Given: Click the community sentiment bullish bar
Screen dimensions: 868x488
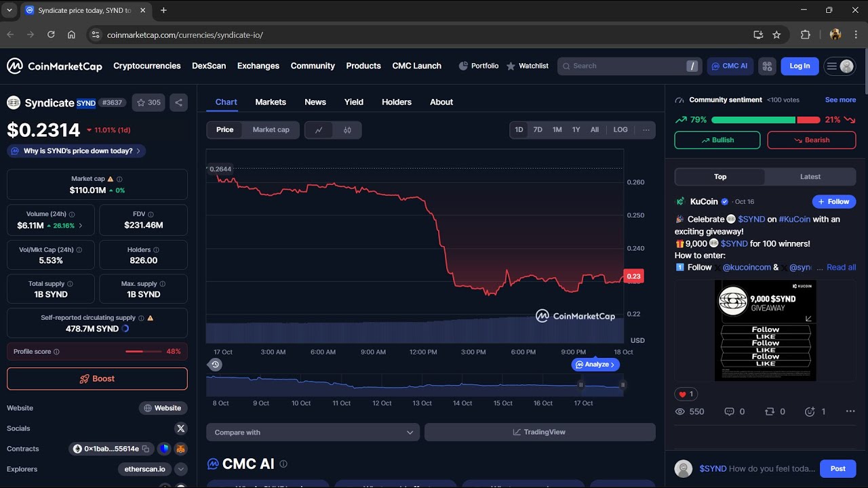Looking at the screenshot, I should click(x=753, y=120).
